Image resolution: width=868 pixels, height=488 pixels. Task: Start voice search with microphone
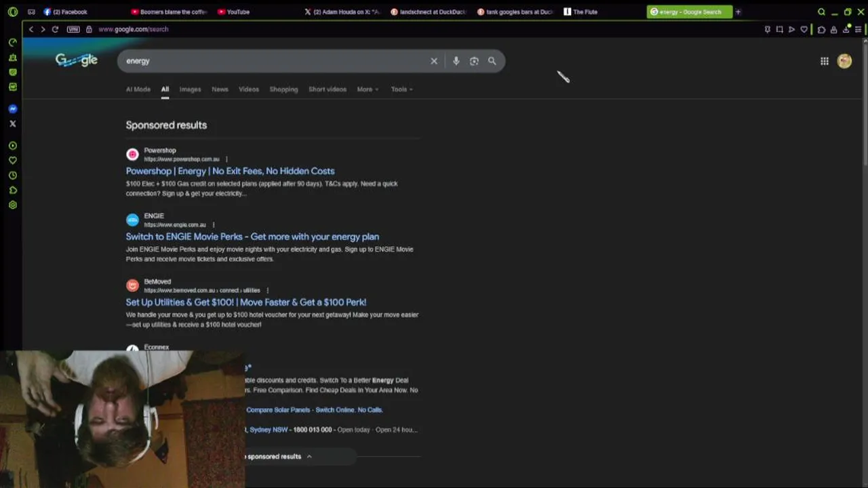456,61
